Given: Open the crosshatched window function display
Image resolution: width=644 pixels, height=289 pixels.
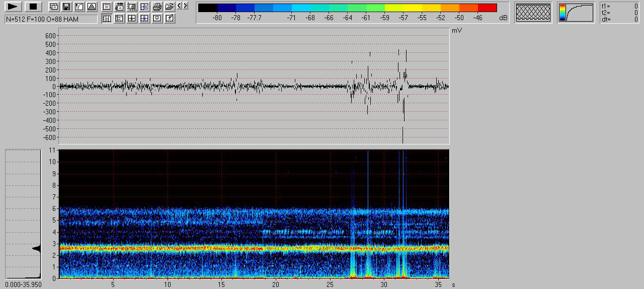Looking at the screenshot, I should pos(533,13).
